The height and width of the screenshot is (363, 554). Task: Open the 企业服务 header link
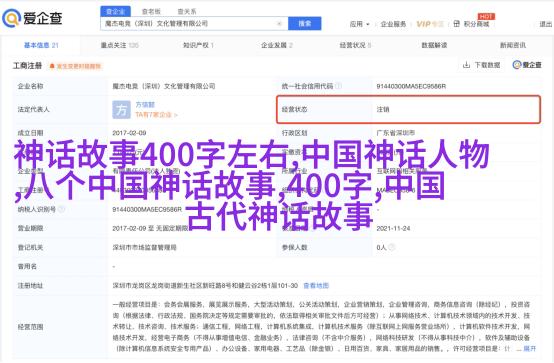tap(393, 24)
